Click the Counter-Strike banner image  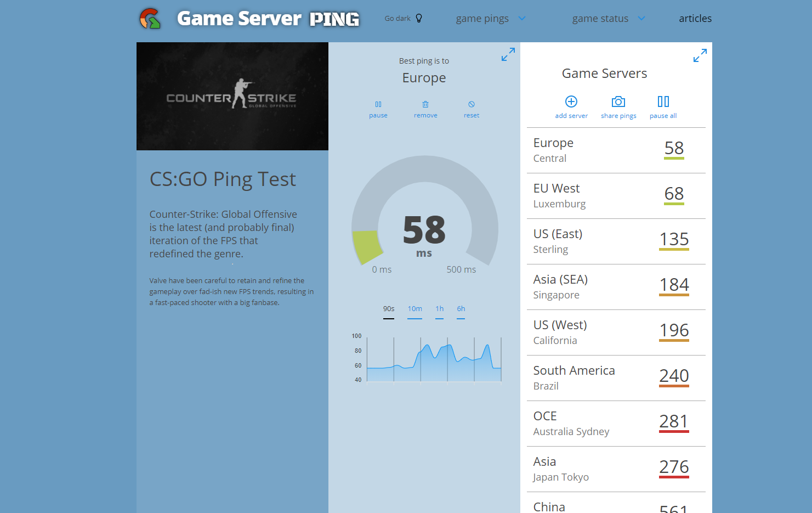(x=232, y=96)
